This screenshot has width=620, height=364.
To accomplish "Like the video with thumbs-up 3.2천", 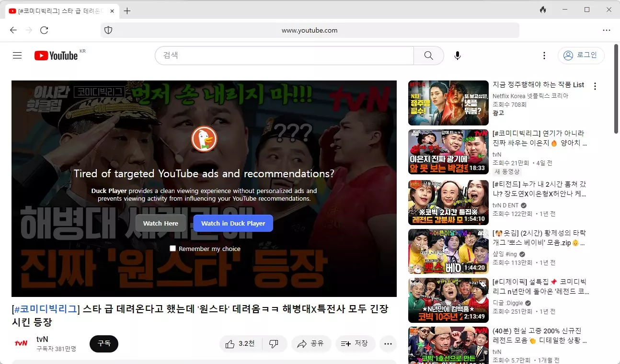I will point(240,343).
